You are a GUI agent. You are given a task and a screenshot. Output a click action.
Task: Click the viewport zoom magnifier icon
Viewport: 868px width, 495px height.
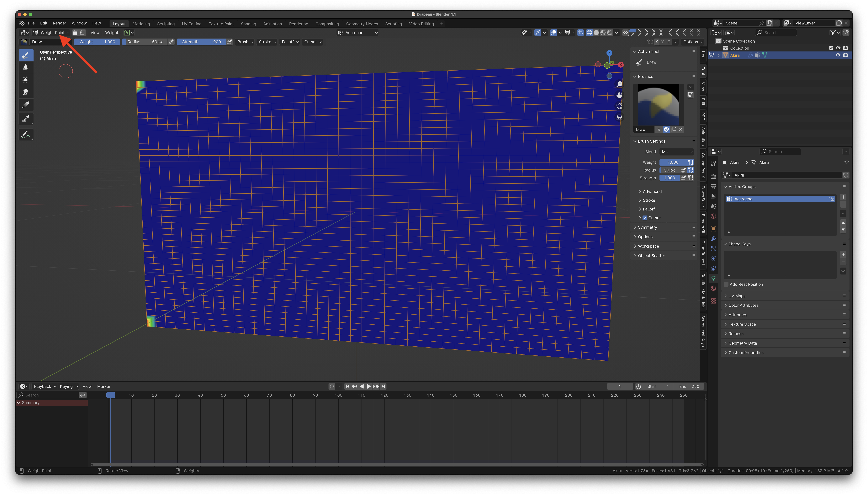[620, 84]
